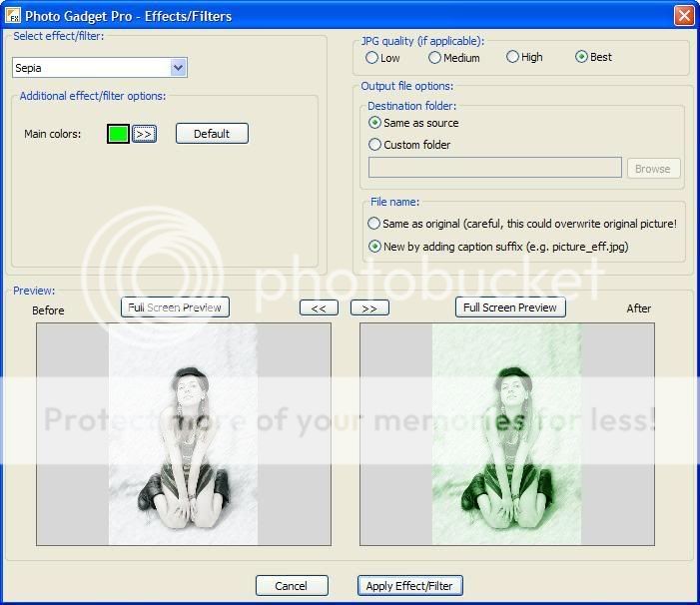Viewport: 700px width, 605px height.
Task: Open the Sepia effect/filter dropdown
Action: coord(179,68)
